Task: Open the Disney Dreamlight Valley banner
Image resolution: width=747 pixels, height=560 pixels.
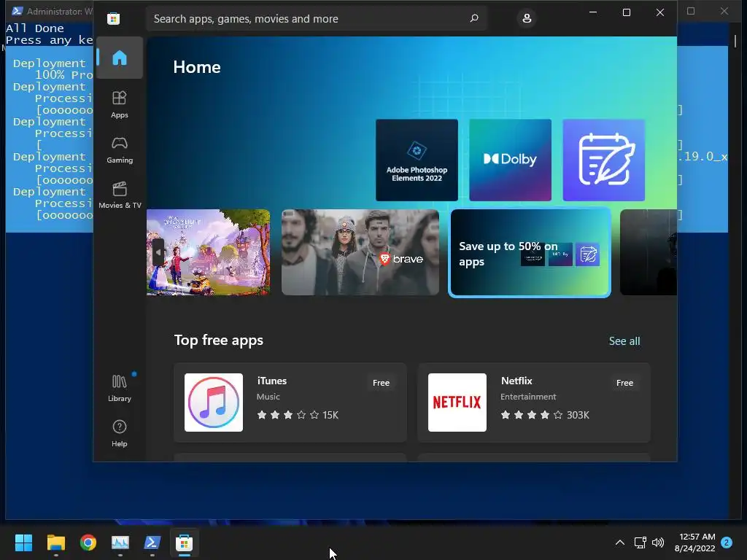Action: pyautogui.click(x=208, y=252)
